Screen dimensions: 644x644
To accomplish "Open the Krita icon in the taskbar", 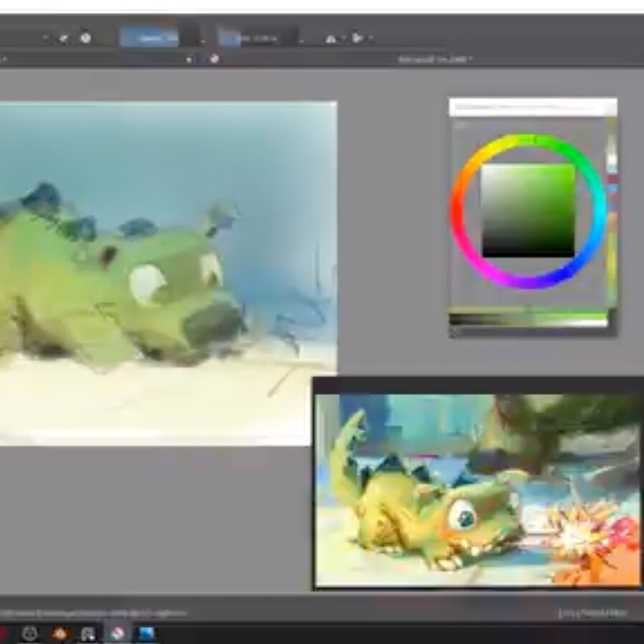I will 118,633.
